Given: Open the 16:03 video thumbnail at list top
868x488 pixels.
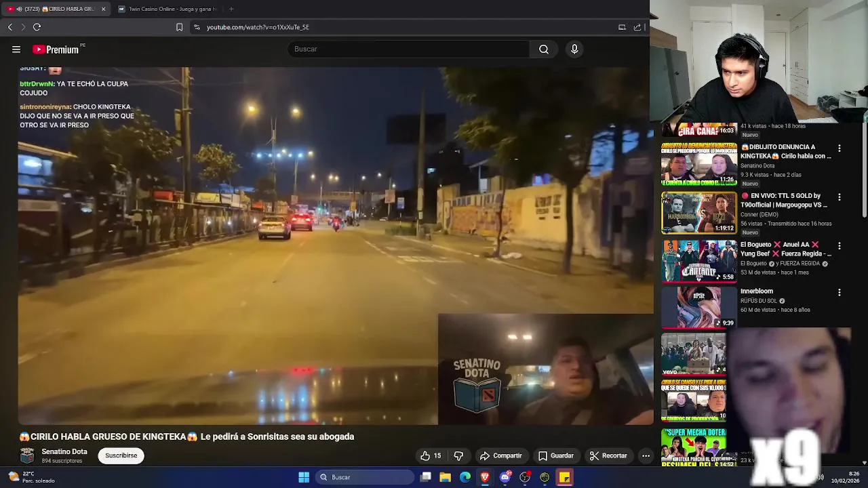Looking at the screenshot, I should pyautogui.click(x=699, y=129).
